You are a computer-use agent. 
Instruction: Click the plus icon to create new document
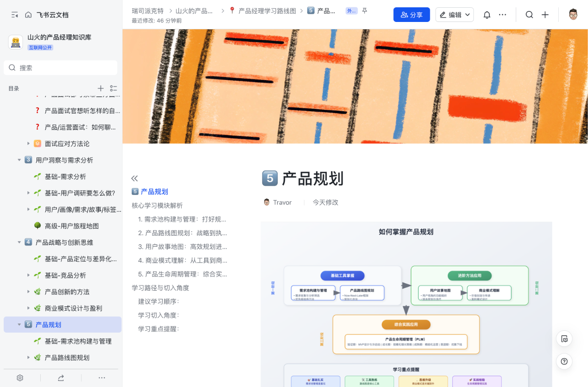coord(545,14)
